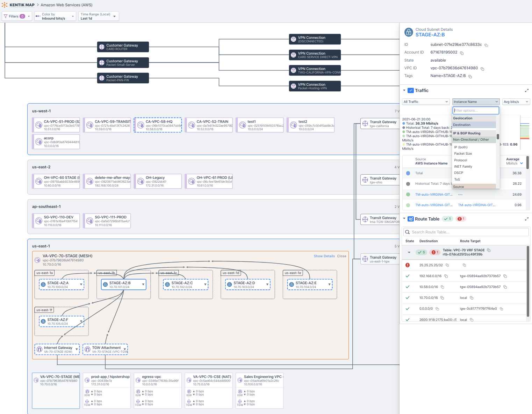Select the egress-vpc card
The width and height of the screenshot is (532, 414).
click(158, 391)
